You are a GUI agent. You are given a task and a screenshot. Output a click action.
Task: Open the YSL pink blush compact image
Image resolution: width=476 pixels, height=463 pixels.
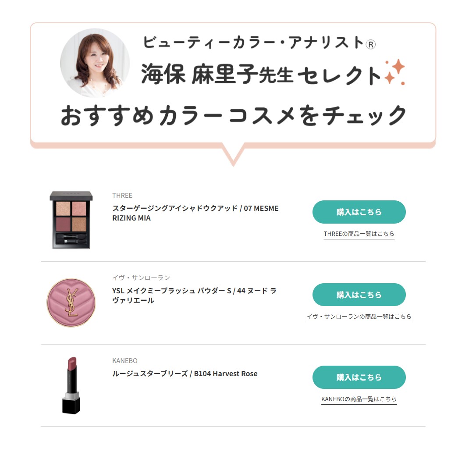pos(71,303)
